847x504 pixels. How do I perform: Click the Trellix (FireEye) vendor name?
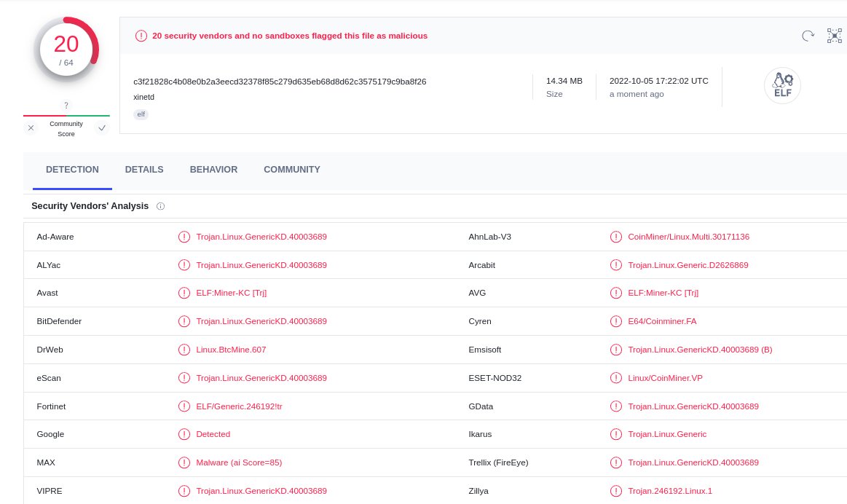pyautogui.click(x=498, y=462)
